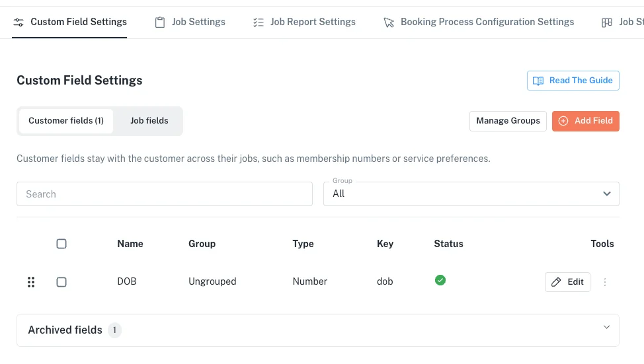Click the checklist icon beside Job Report Settings

click(x=259, y=22)
